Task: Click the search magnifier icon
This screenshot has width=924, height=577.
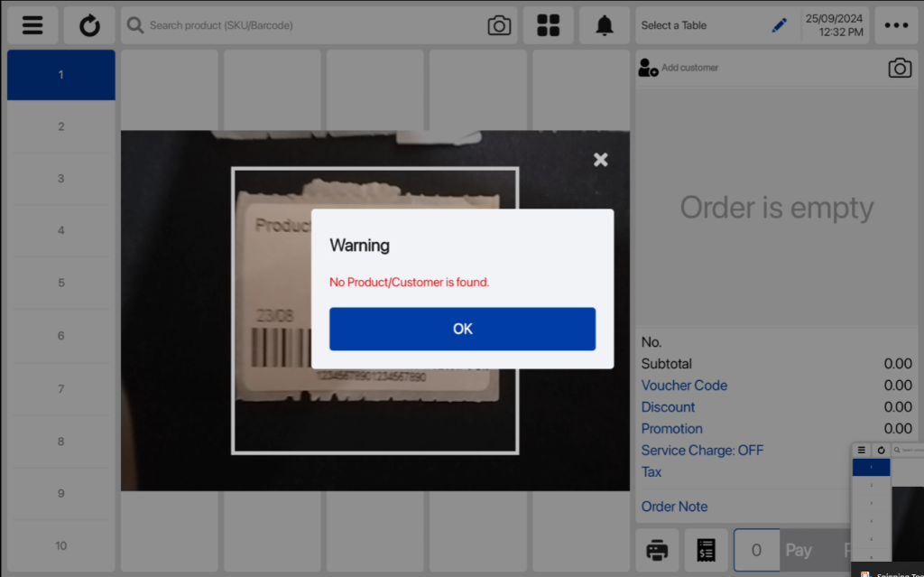Action: point(135,25)
